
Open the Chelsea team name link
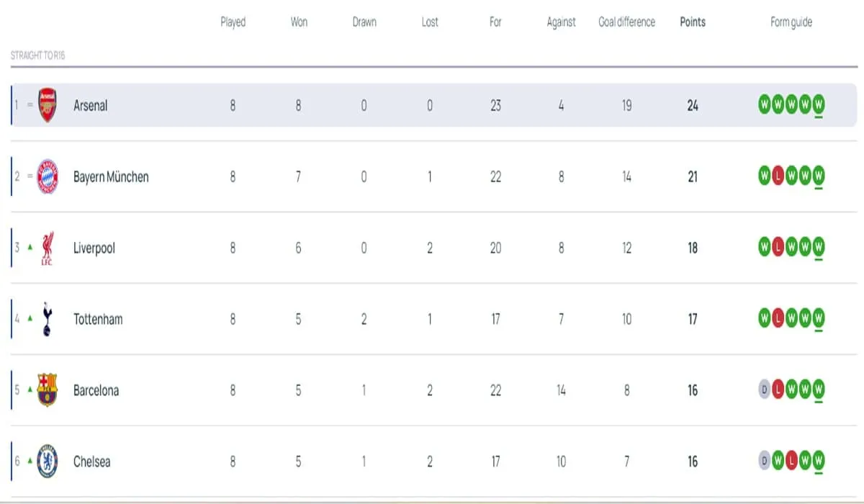[x=92, y=462]
